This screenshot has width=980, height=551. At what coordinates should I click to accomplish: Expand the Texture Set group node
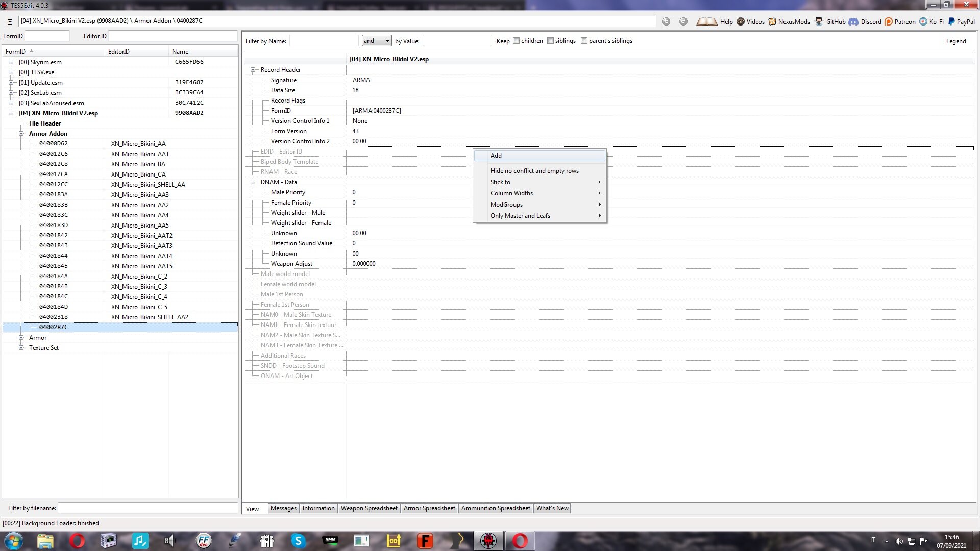[21, 348]
